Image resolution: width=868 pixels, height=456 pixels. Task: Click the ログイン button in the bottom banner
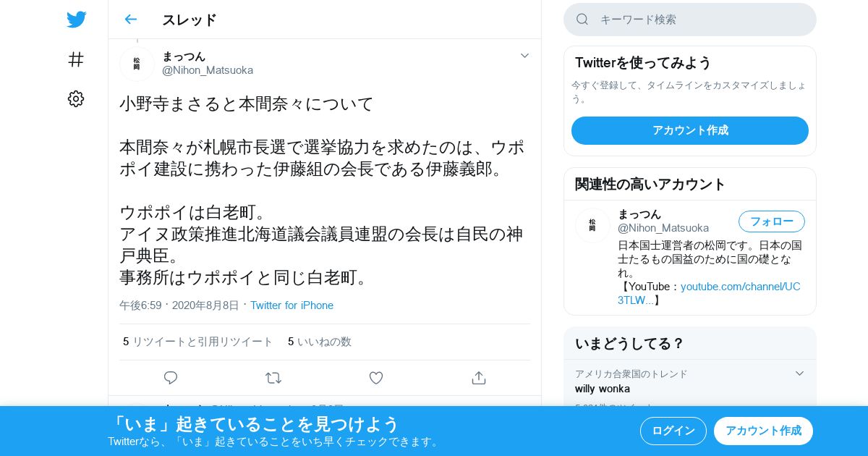673,431
